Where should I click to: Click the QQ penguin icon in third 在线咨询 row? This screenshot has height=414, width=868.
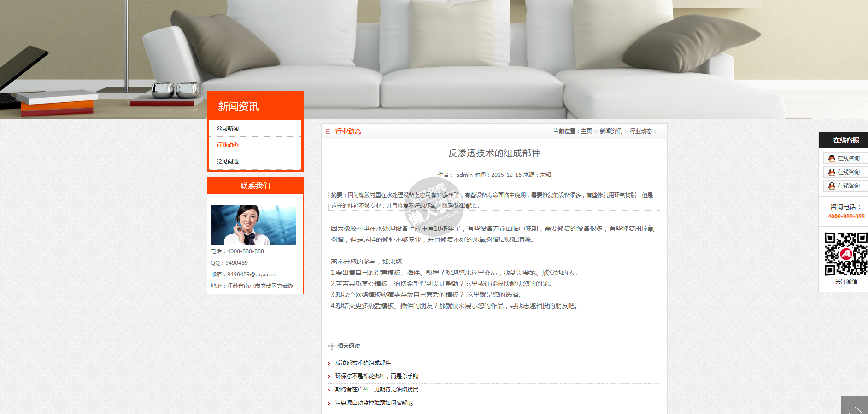click(x=832, y=186)
